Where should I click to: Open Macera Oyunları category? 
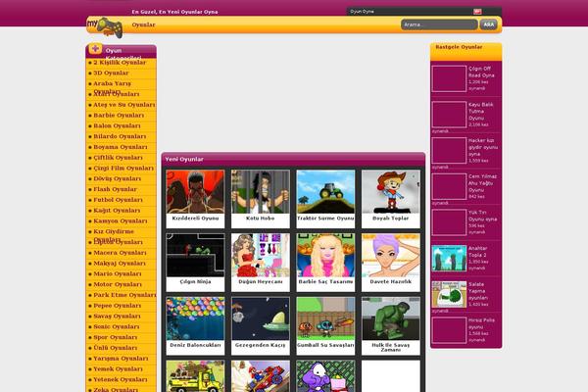(120, 253)
